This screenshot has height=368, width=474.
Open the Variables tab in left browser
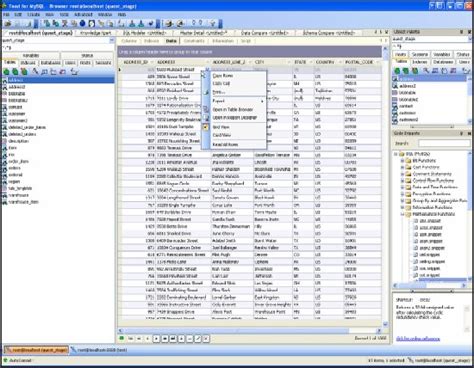[x=31, y=55]
